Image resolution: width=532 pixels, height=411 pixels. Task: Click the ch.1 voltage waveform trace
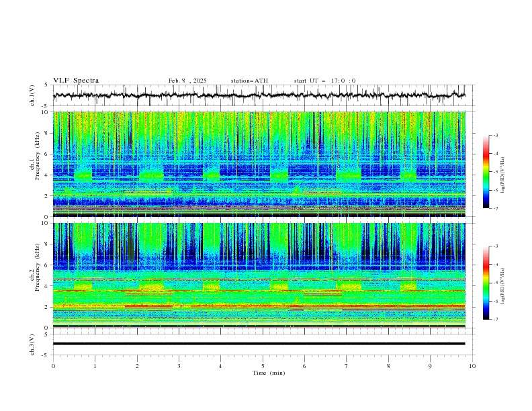pyautogui.click(x=259, y=95)
